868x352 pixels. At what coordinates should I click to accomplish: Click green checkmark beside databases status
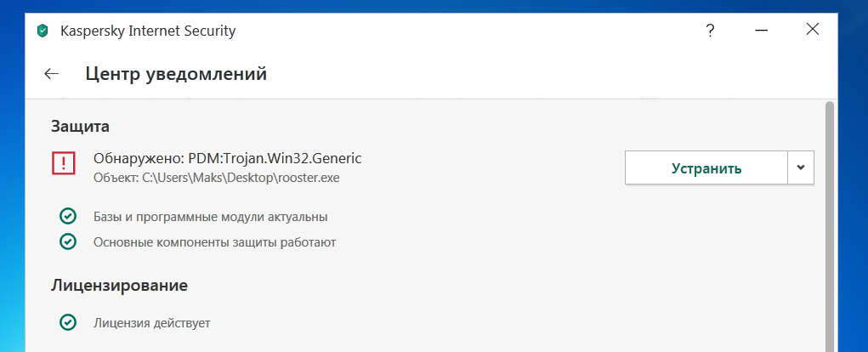pyautogui.click(x=68, y=217)
